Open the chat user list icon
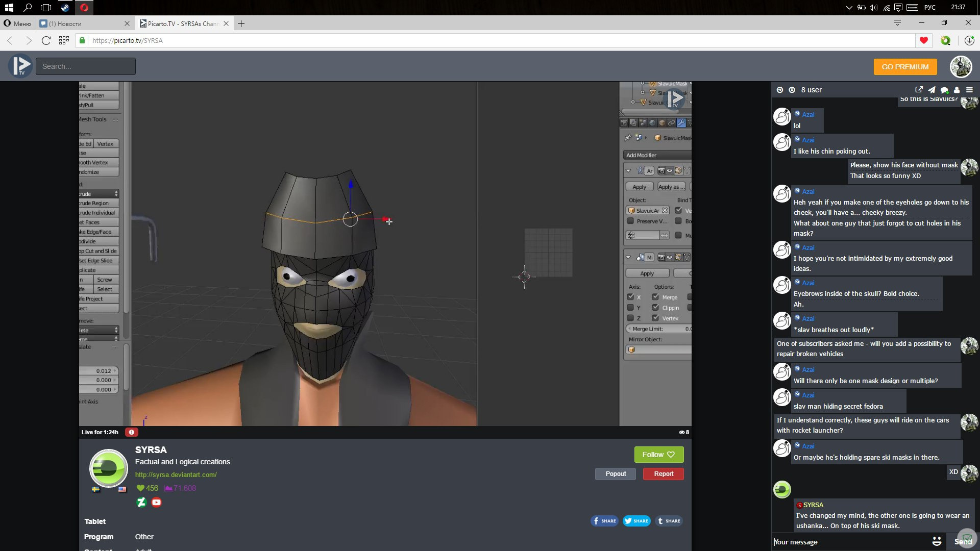Image resolution: width=980 pixels, height=551 pixels. (x=957, y=90)
